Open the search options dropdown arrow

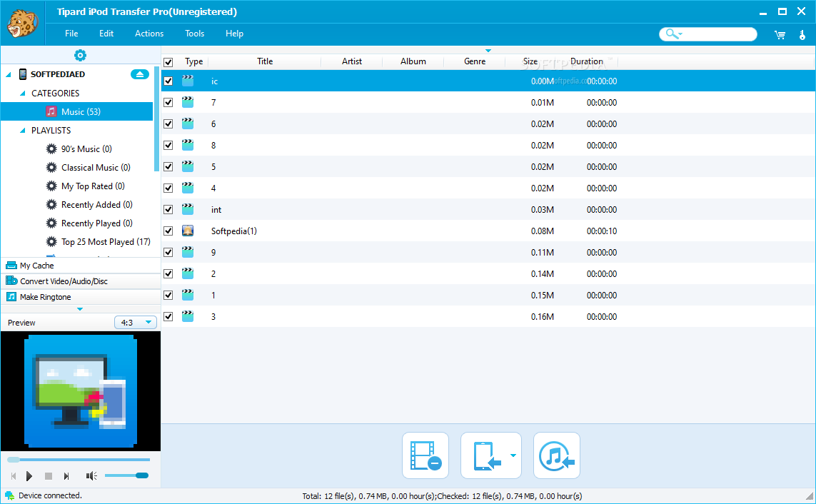(680, 34)
